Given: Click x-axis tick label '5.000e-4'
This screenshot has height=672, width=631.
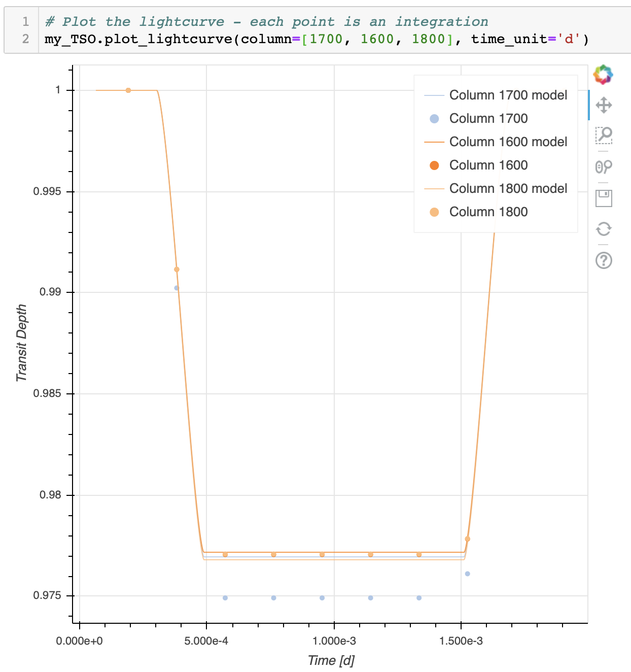Looking at the screenshot, I should pyautogui.click(x=206, y=641).
